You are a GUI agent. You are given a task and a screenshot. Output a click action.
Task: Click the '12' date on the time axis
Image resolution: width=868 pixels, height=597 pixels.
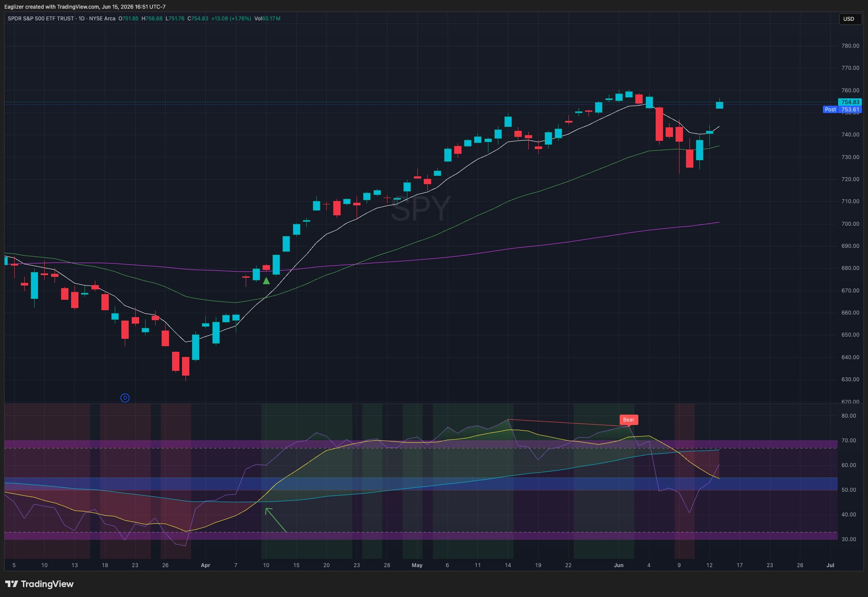click(x=709, y=565)
